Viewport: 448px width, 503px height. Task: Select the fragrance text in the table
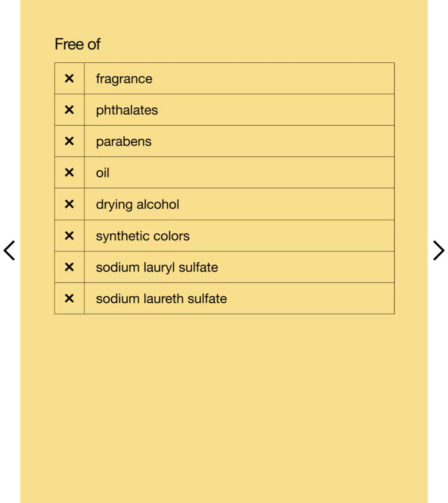click(x=124, y=79)
